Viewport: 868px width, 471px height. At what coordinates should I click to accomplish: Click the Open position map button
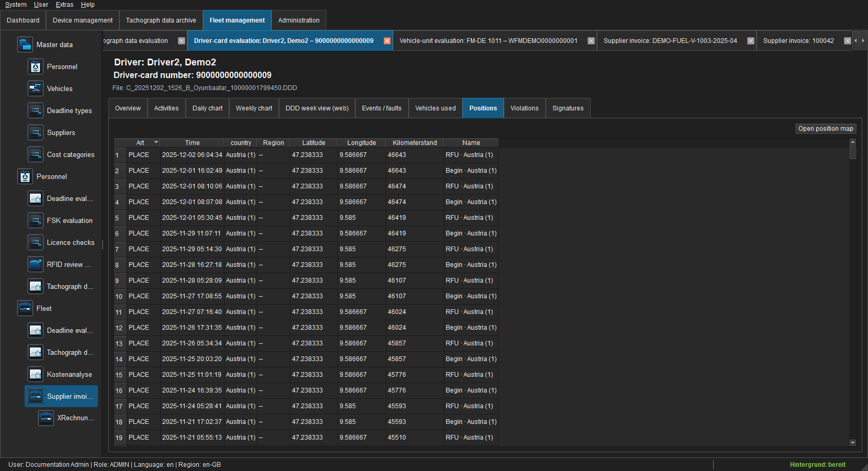[x=826, y=129]
